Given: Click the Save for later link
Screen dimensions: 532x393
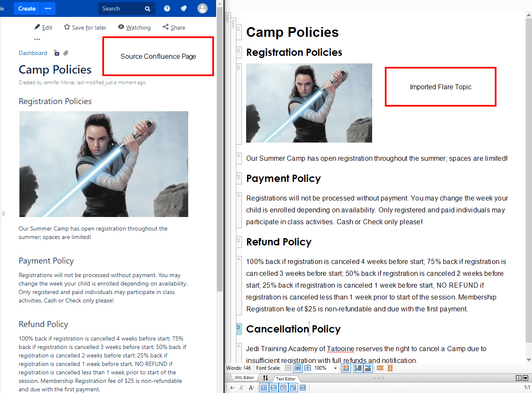Looking at the screenshot, I should click(89, 27).
